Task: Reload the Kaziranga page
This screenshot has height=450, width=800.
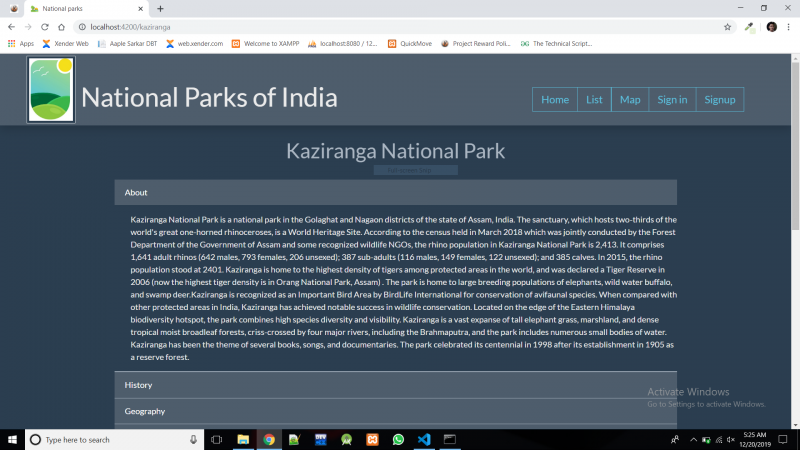Action: point(45,27)
